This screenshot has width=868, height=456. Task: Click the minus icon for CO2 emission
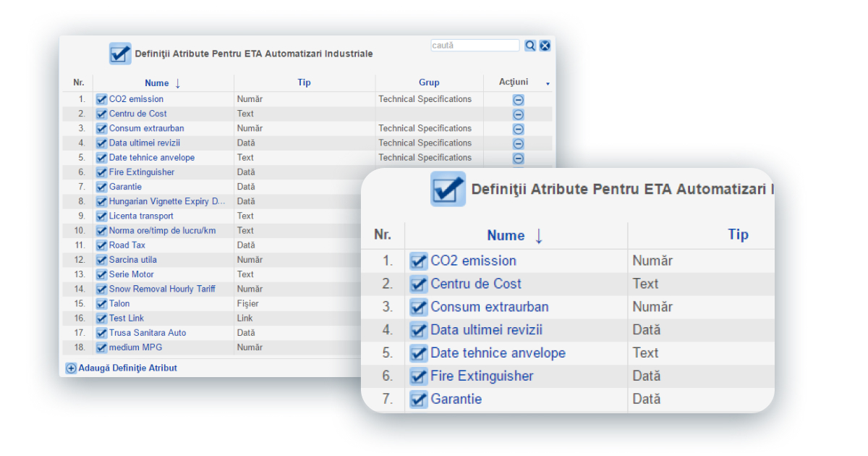(518, 100)
